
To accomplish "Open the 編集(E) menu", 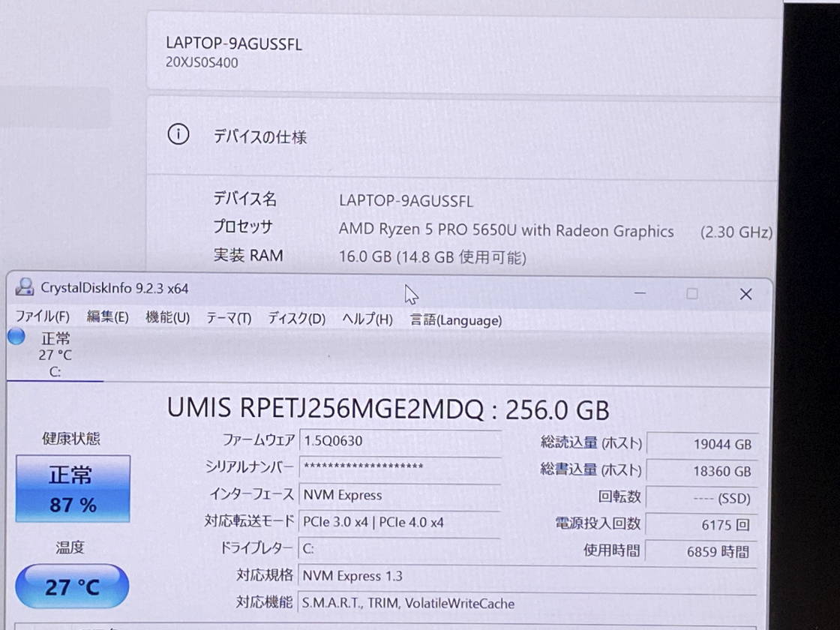I will tap(108, 317).
